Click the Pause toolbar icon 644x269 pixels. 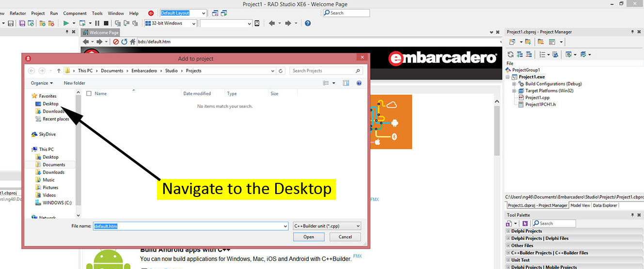point(97,23)
